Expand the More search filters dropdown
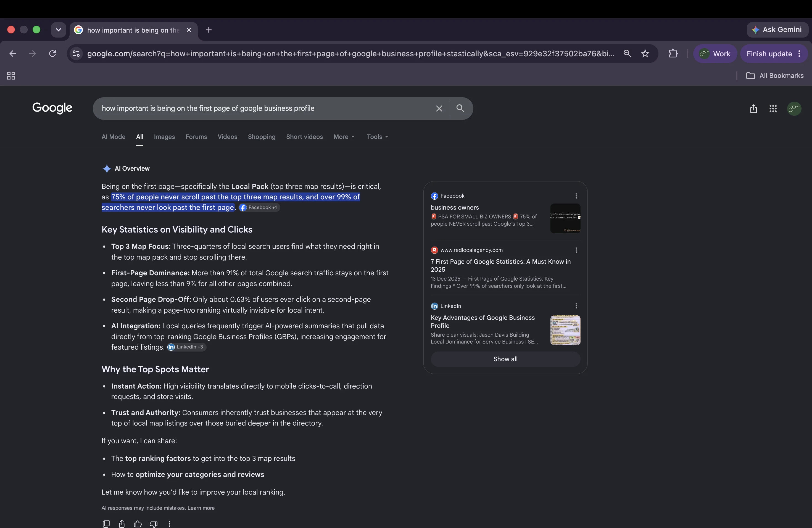 pyautogui.click(x=344, y=137)
